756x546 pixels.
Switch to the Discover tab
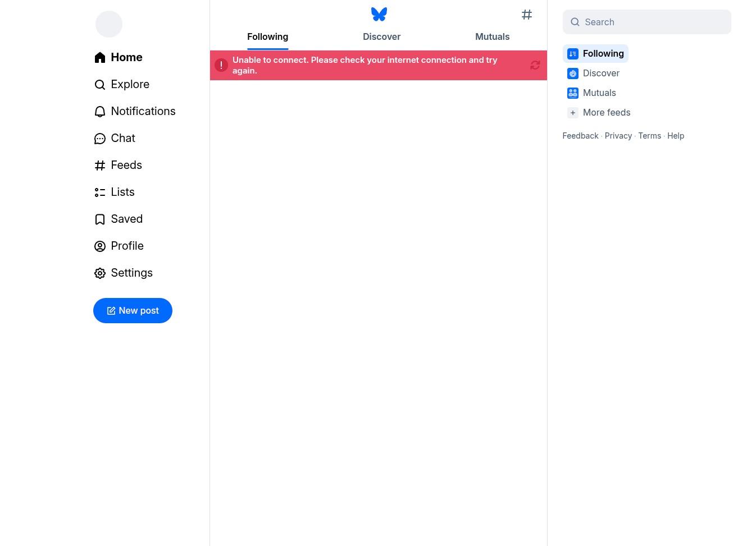tap(381, 37)
